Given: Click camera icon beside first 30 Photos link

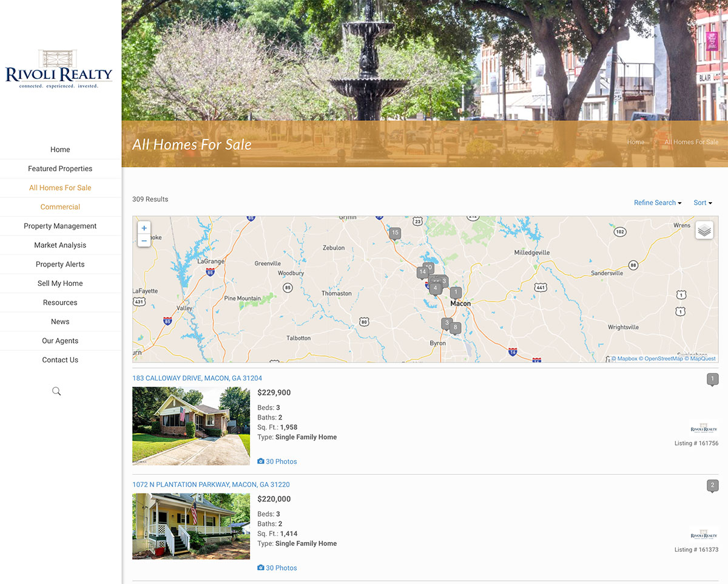Looking at the screenshot, I should (x=260, y=461).
